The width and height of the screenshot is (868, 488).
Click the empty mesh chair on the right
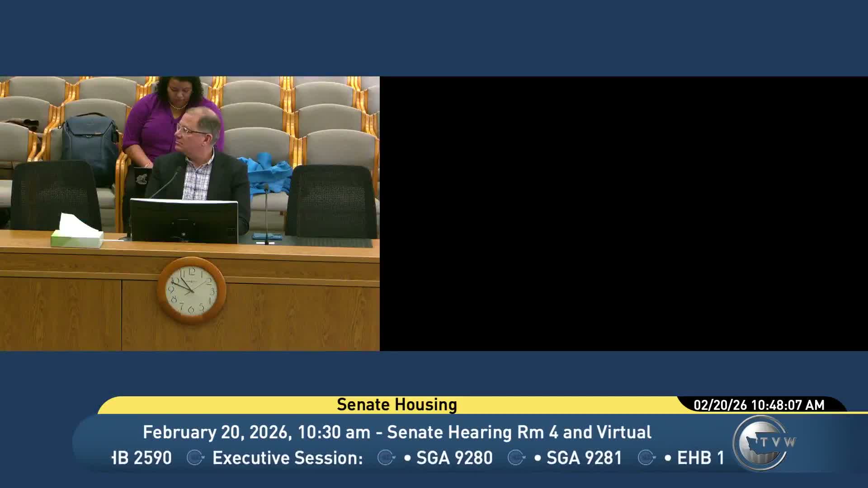point(332,201)
